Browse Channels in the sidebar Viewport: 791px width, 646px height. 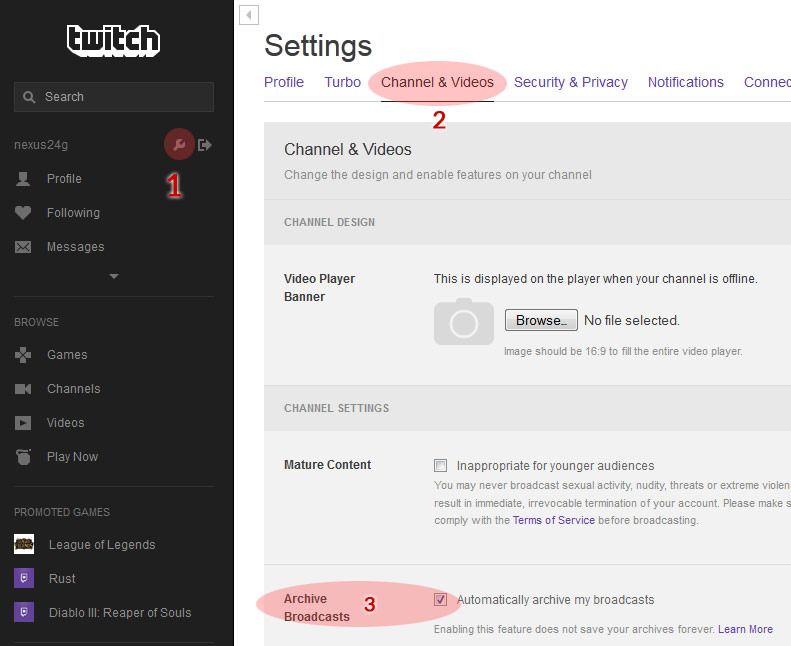(74, 389)
